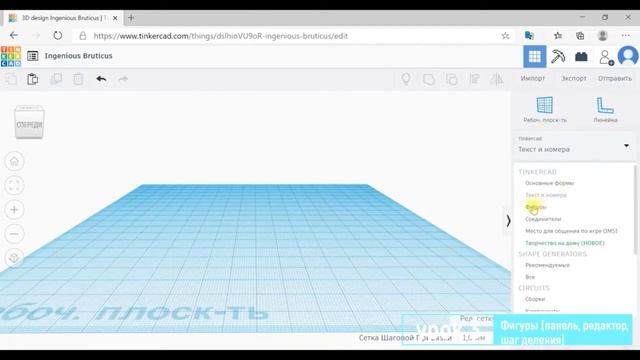Choose Основные формы in the list

[x=549, y=183]
